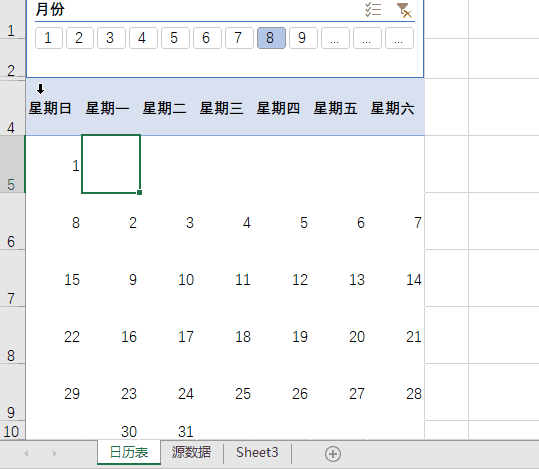The image size is (539, 469).
Task: Select row 10 header
Action: tap(12, 430)
